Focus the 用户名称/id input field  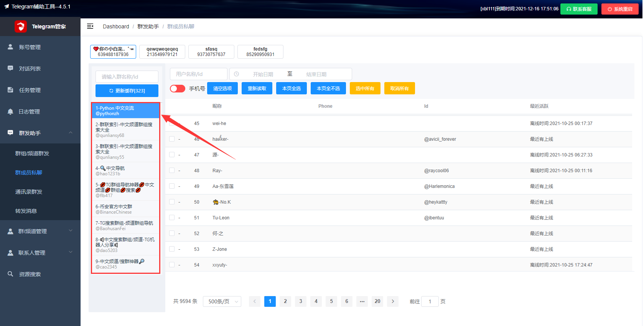[199, 74]
